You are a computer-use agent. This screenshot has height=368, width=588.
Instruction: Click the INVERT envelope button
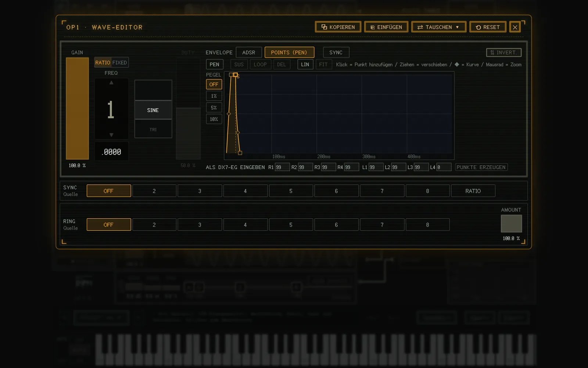click(504, 52)
